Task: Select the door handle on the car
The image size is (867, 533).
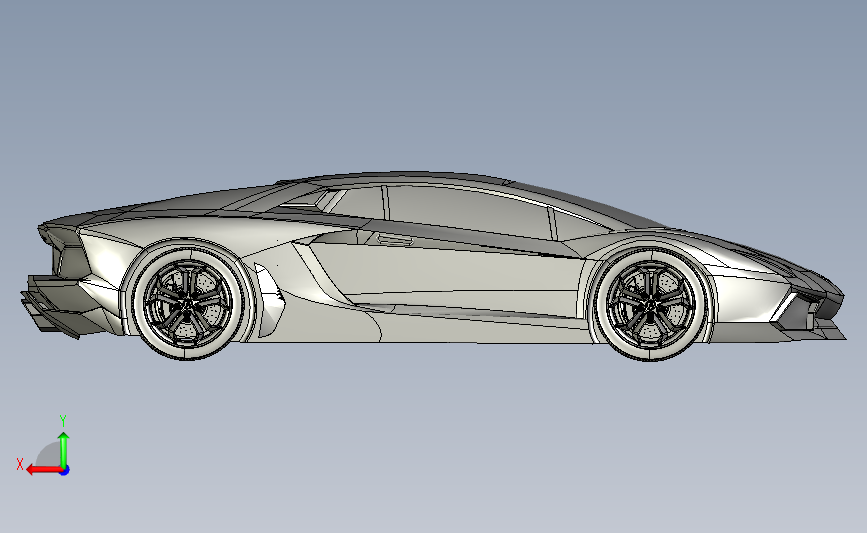Action: (395, 239)
